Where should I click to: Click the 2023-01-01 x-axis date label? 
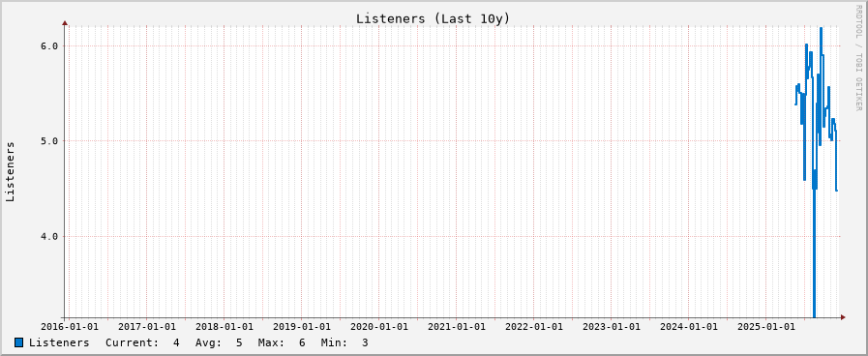(x=612, y=327)
